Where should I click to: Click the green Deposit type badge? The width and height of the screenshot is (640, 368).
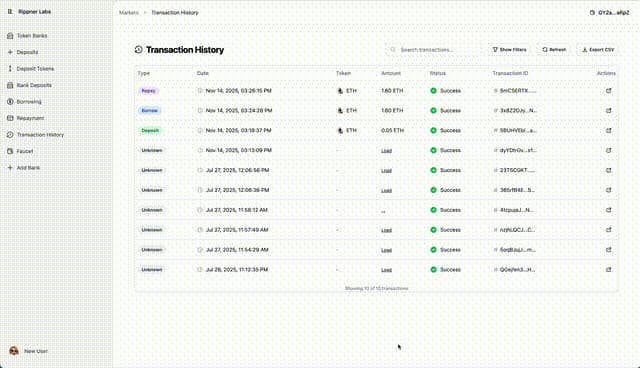click(x=150, y=131)
